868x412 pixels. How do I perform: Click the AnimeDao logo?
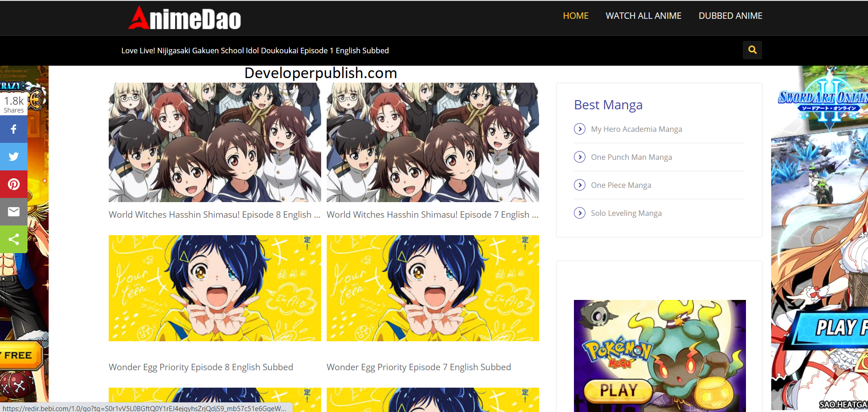coord(184,18)
